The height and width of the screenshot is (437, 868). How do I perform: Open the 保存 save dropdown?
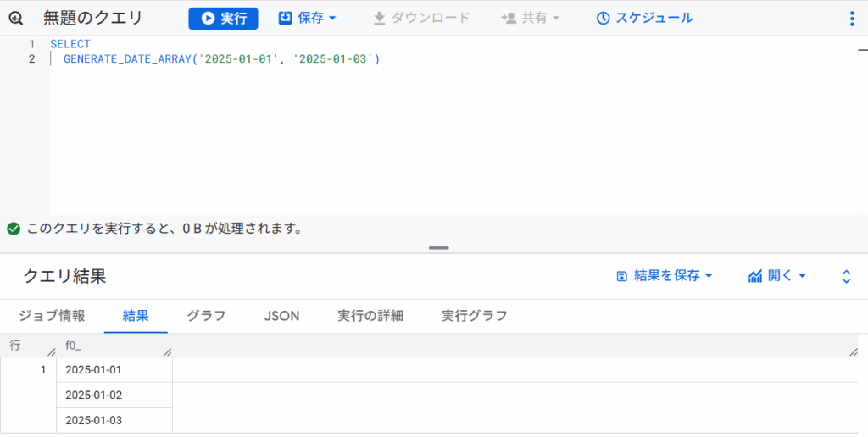[307, 19]
